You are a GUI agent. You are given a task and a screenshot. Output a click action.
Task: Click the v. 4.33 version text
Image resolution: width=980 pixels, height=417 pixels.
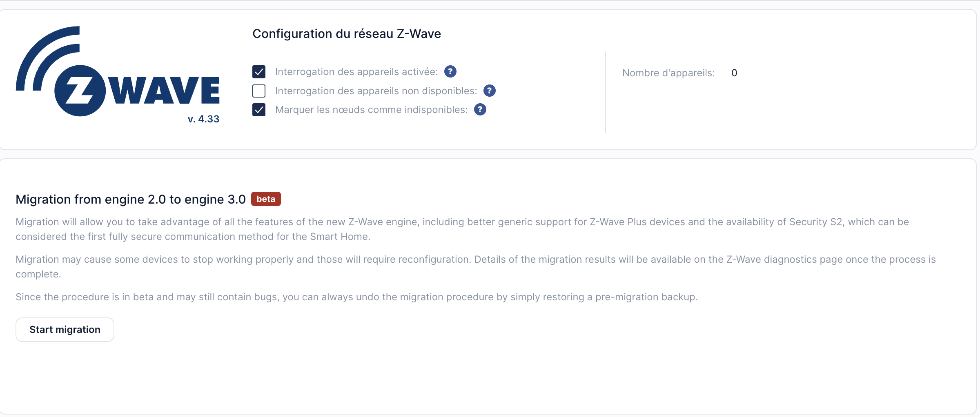[x=203, y=119]
